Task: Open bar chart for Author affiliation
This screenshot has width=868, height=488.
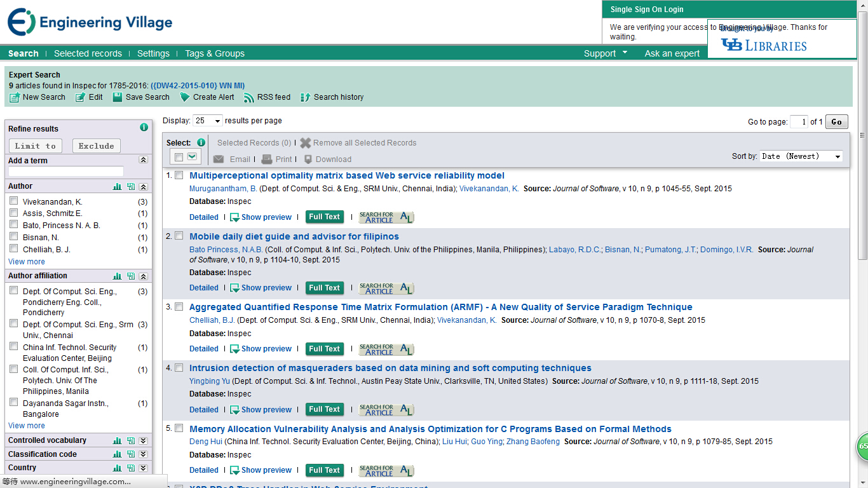Action: coord(118,276)
